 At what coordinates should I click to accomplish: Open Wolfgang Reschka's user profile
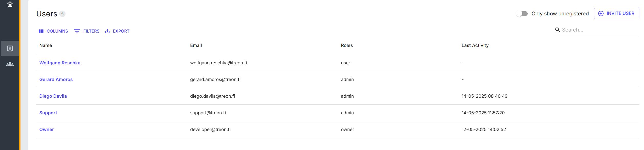click(60, 63)
